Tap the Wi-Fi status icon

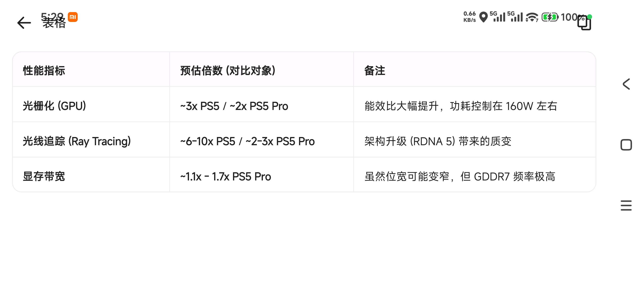532,17
